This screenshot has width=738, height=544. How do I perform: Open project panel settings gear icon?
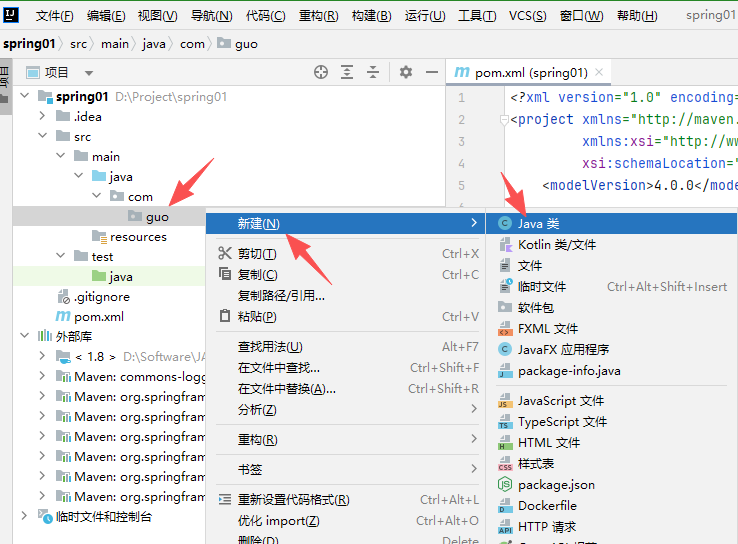coord(406,72)
